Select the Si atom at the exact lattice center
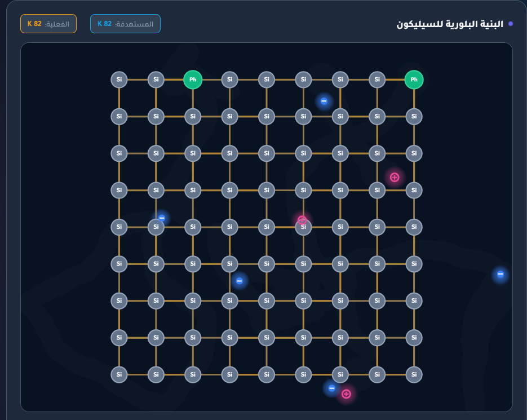The width and height of the screenshot is (527, 420). point(267,227)
